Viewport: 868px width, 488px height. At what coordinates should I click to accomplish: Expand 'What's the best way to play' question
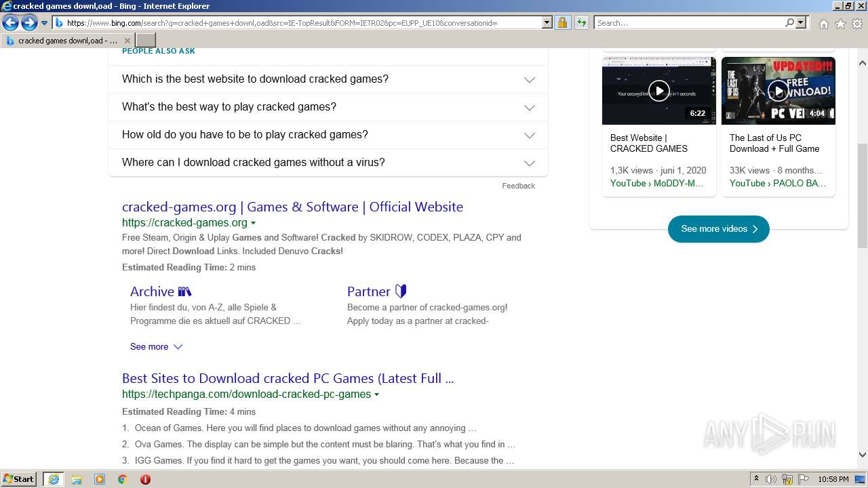click(x=328, y=107)
